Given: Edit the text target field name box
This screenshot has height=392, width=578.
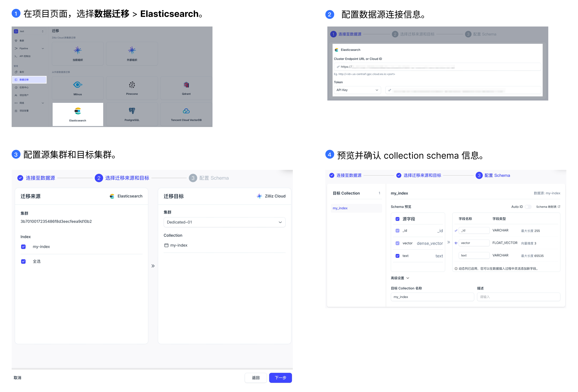Looking at the screenshot, I should pos(474,255).
